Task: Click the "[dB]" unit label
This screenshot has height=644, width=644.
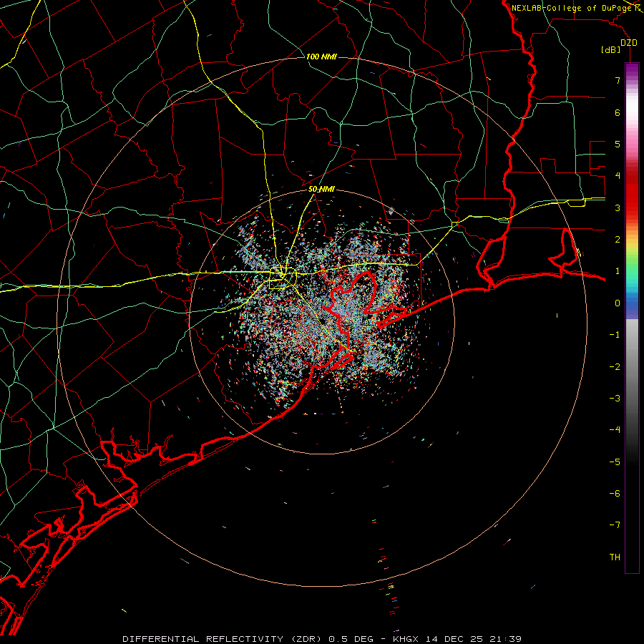Action: point(611,50)
